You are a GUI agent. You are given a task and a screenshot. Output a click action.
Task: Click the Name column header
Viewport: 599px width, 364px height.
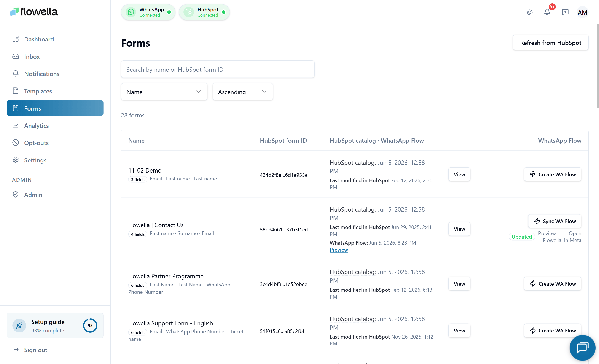136,140
